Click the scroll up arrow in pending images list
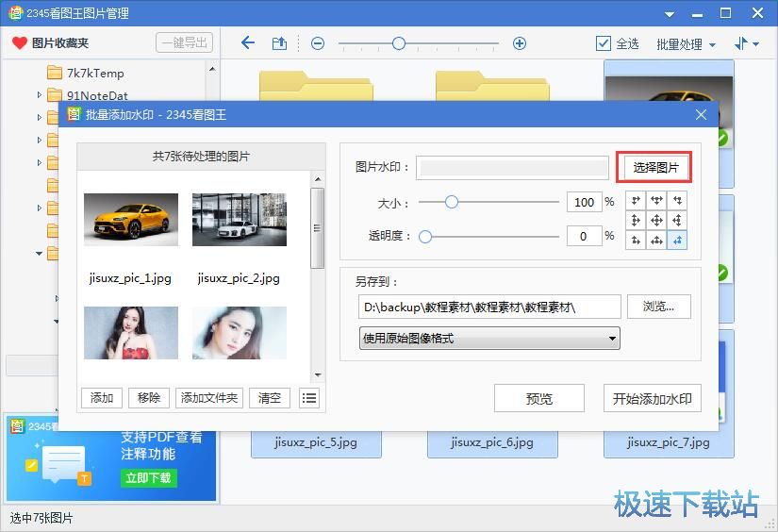Image resolution: width=778 pixels, height=532 pixels. (318, 178)
